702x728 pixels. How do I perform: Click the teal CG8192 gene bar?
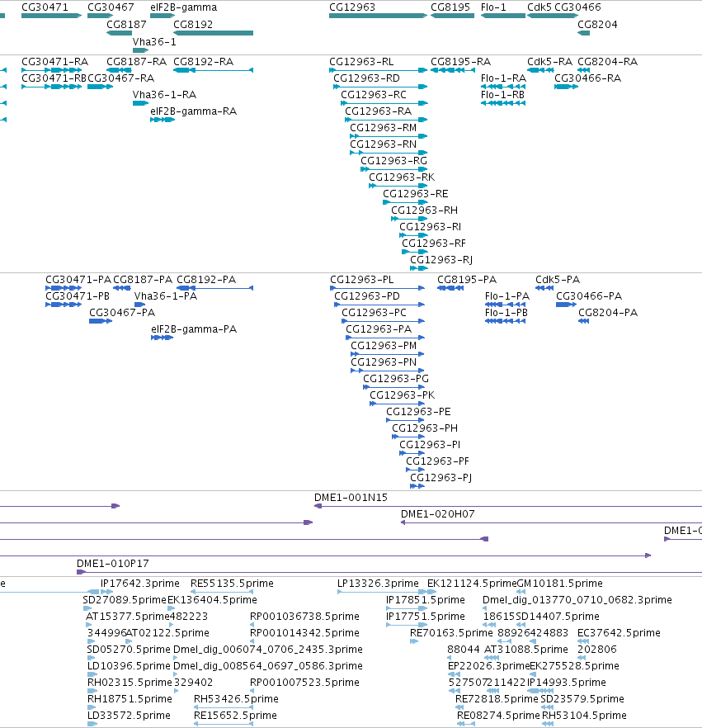pyautogui.click(x=213, y=33)
